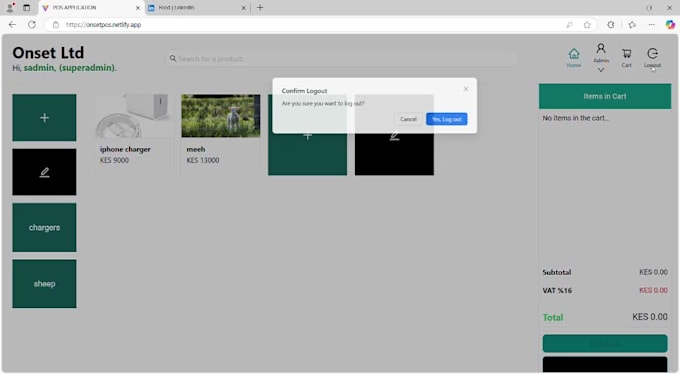The image size is (680, 374).
Task: Click the KES 9000 price
Action: click(114, 160)
